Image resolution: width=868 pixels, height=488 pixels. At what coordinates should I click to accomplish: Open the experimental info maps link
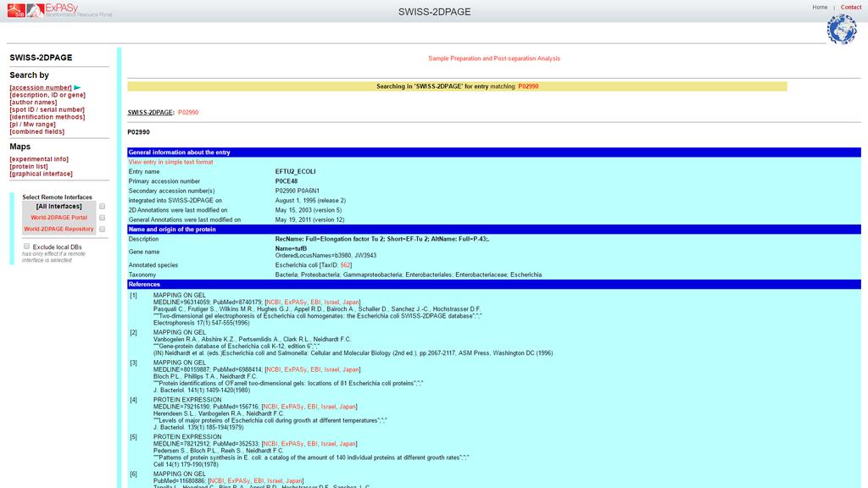click(x=39, y=159)
